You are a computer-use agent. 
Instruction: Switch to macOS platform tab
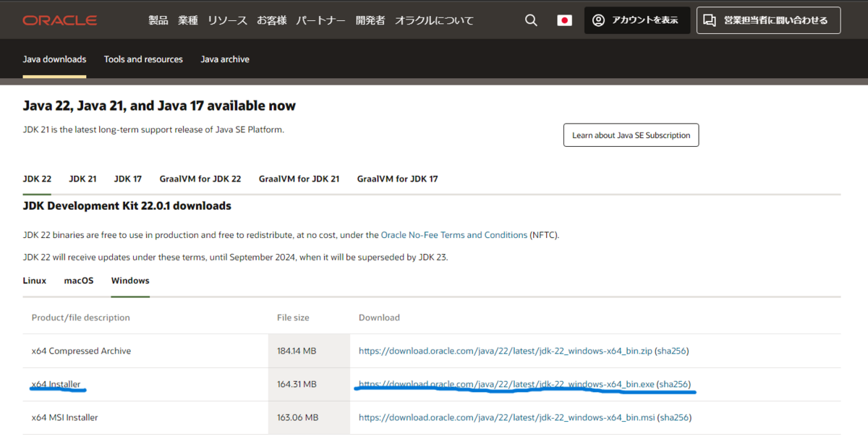point(79,281)
